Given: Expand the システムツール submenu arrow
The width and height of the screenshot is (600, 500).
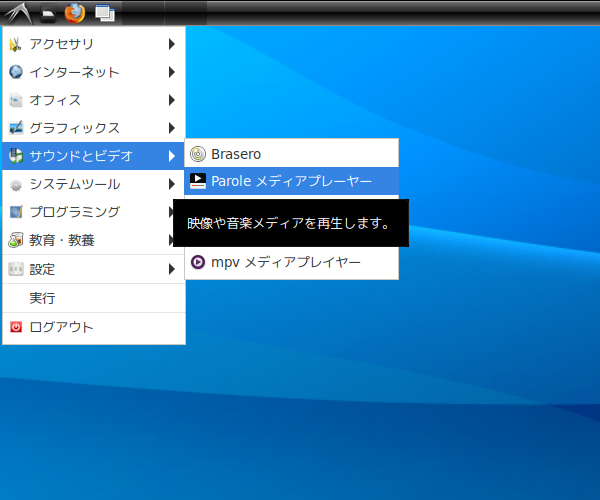Looking at the screenshot, I should pos(172,184).
